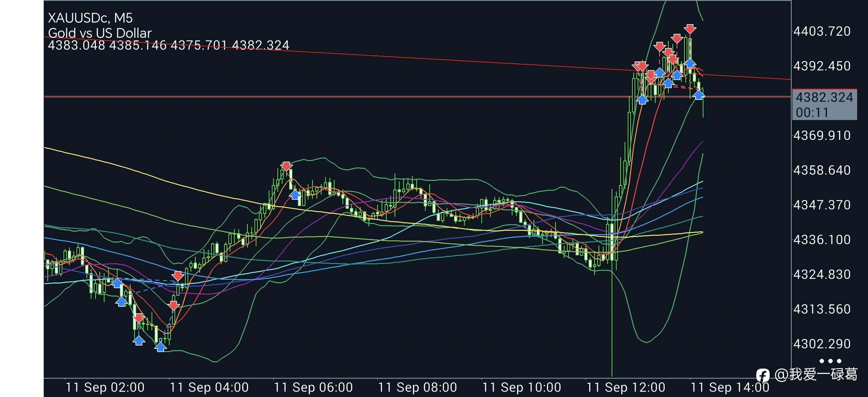Click the OHLC values row under title

coord(168,45)
